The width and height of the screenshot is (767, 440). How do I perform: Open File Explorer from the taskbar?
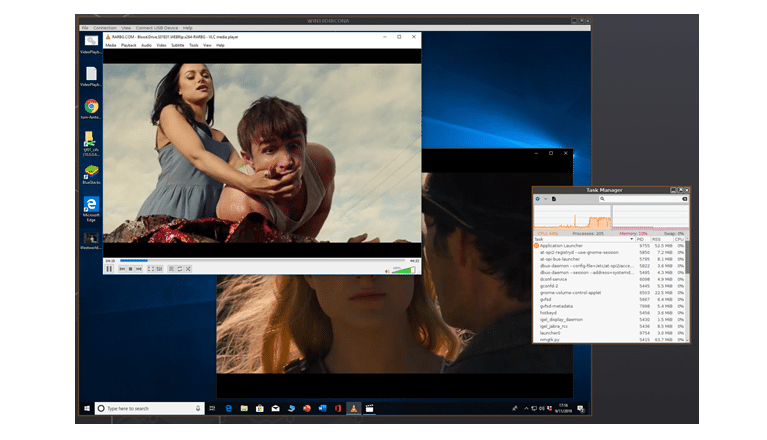244,408
